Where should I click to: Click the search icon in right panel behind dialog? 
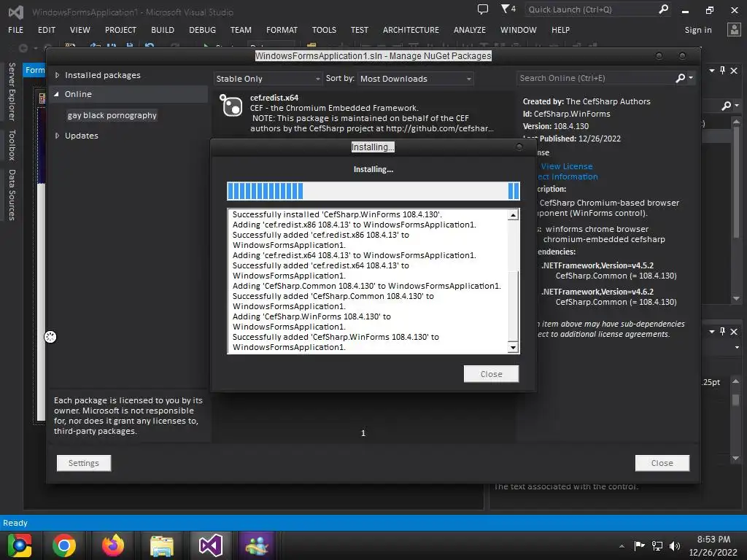tap(726, 106)
